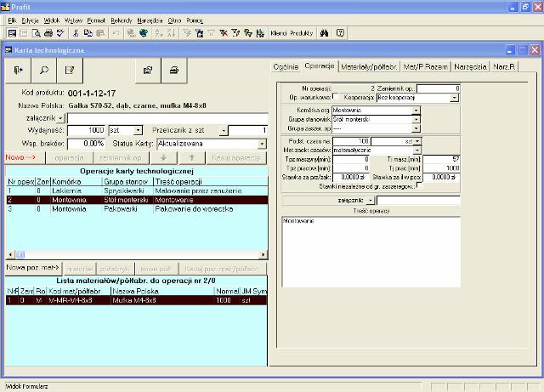Click the up arrow move operation button
The image size is (544, 392).
pos(192,158)
